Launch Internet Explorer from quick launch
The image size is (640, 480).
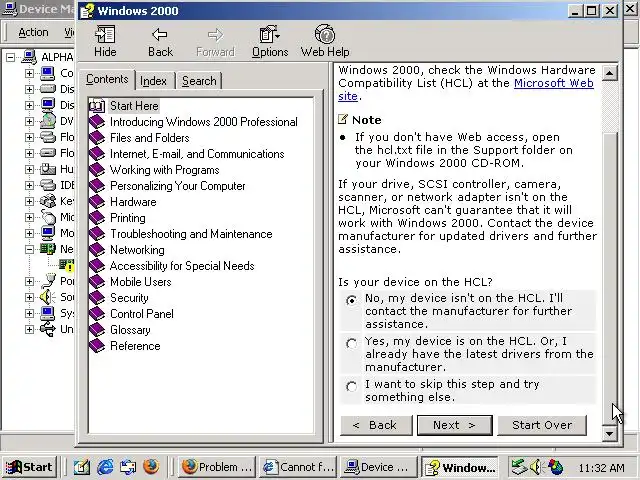105,467
